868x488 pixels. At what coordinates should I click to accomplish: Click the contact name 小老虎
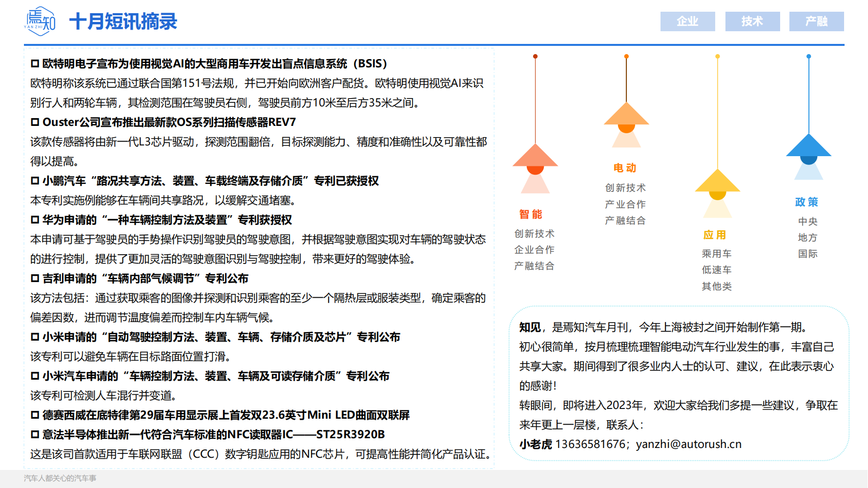coord(536,444)
